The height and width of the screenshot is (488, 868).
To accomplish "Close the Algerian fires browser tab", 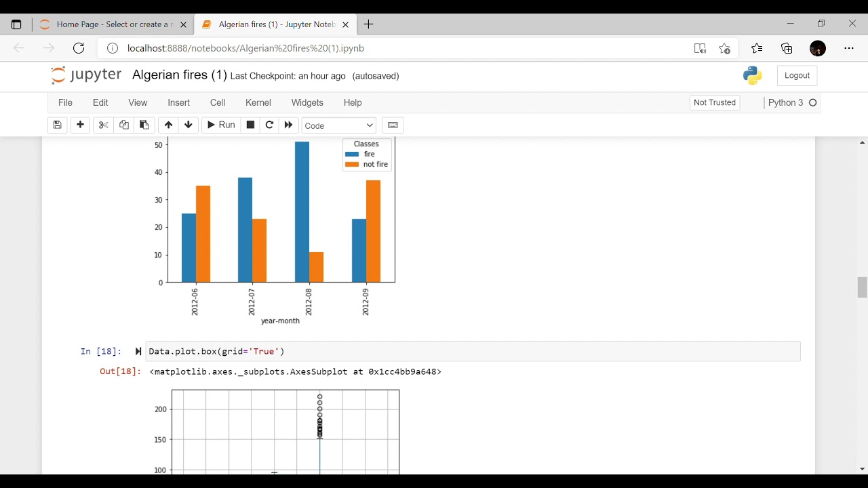I will (x=345, y=24).
